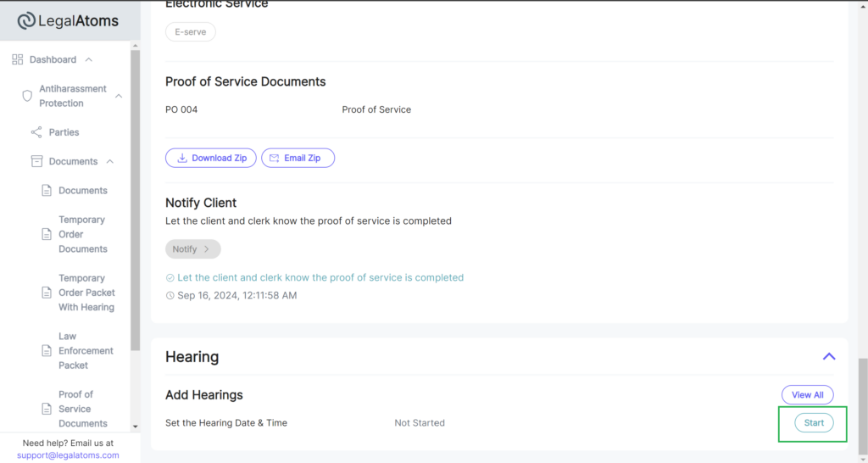Image resolution: width=868 pixels, height=463 pixels.
Task: Collapse the Antiharassment Protection chevron
Action: pyautogui.click(x=119, y=96)
